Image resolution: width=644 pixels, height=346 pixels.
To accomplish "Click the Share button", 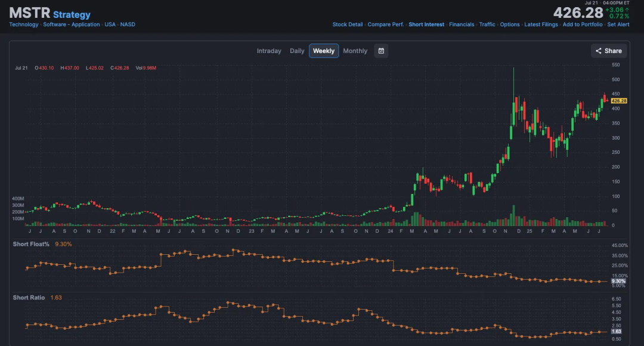I will click(608, 51).
